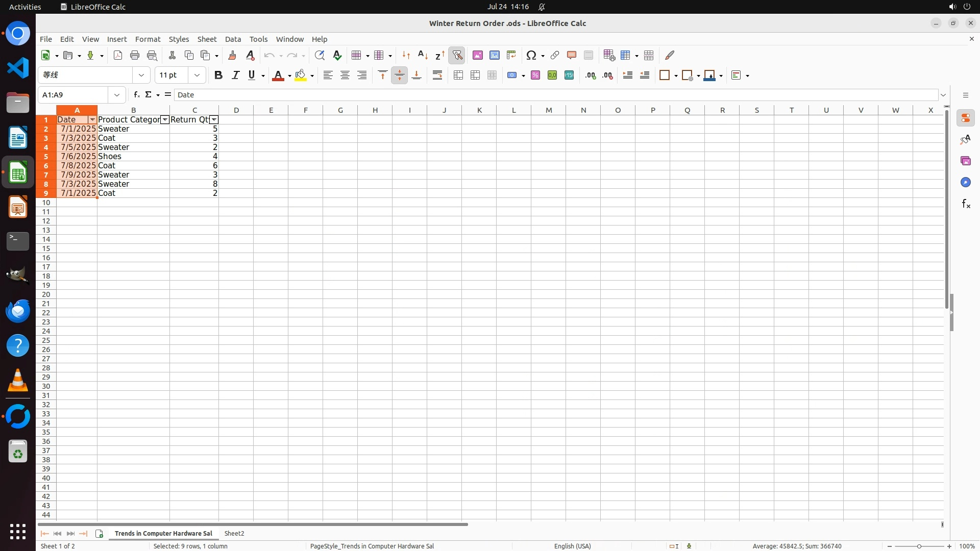Screen dimensions: 980x551
Task: Click the Merge and Center Cells icon
Action: click(x=458, y=75)
